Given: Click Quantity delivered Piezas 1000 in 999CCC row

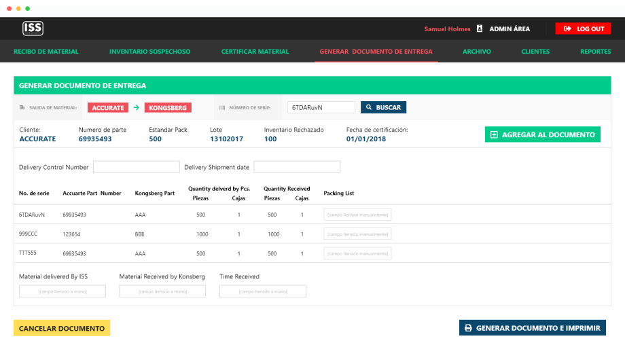Looking at the screenshot, I should tap(202, 234).
